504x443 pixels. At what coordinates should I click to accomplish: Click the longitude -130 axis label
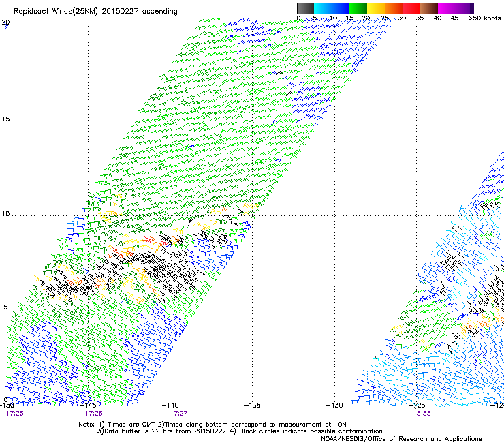pos(334,405)
